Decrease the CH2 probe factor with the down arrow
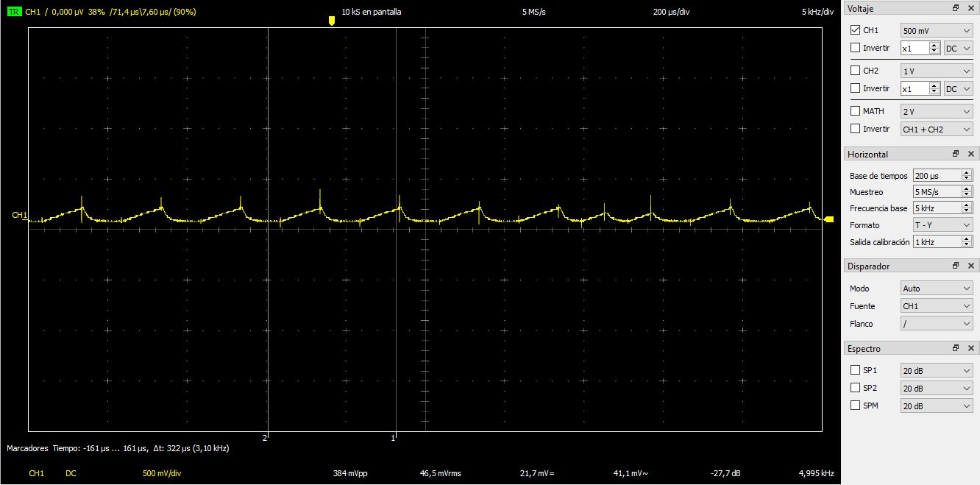Screen dimensions: 980x485 click(934, 91)
